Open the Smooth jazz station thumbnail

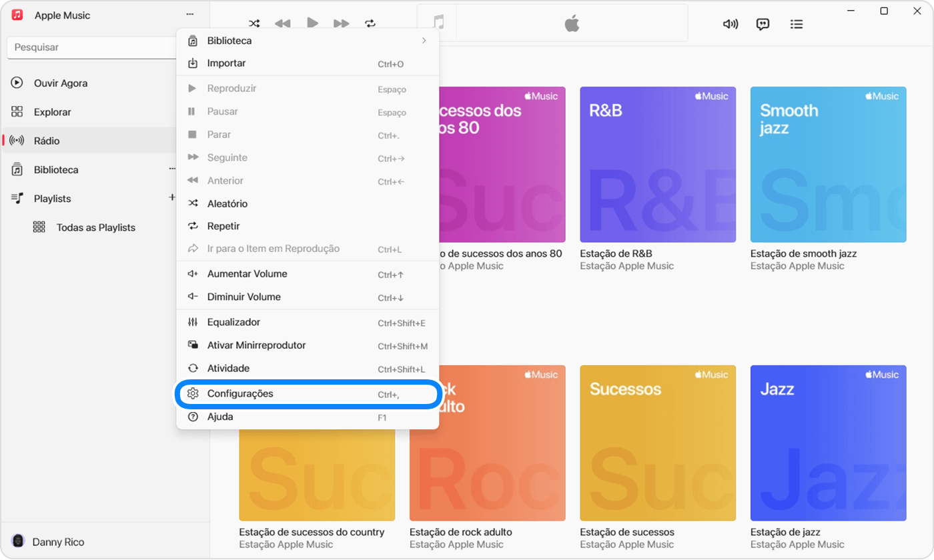click(828, 164)
